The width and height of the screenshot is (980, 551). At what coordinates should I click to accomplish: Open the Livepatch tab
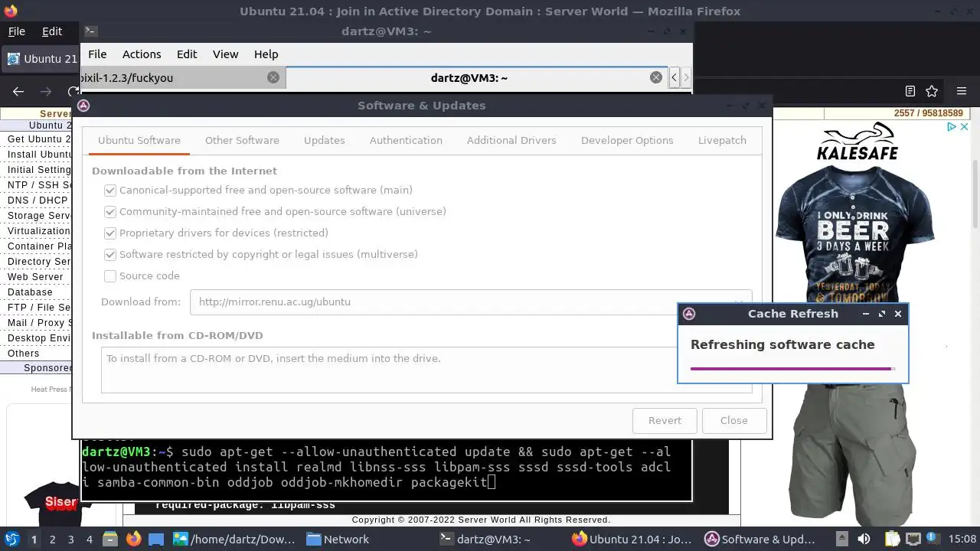[722, 140]
